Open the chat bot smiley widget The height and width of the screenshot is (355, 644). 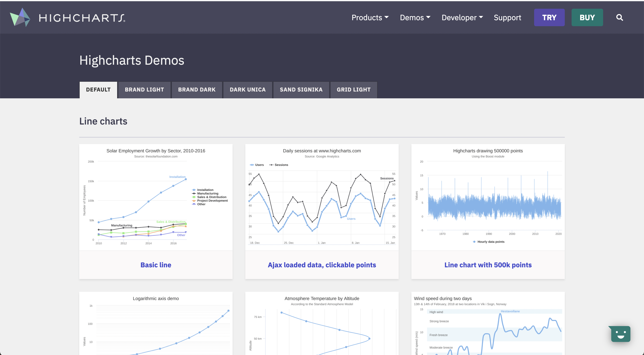pyautogui.click(x=621, y=334)
